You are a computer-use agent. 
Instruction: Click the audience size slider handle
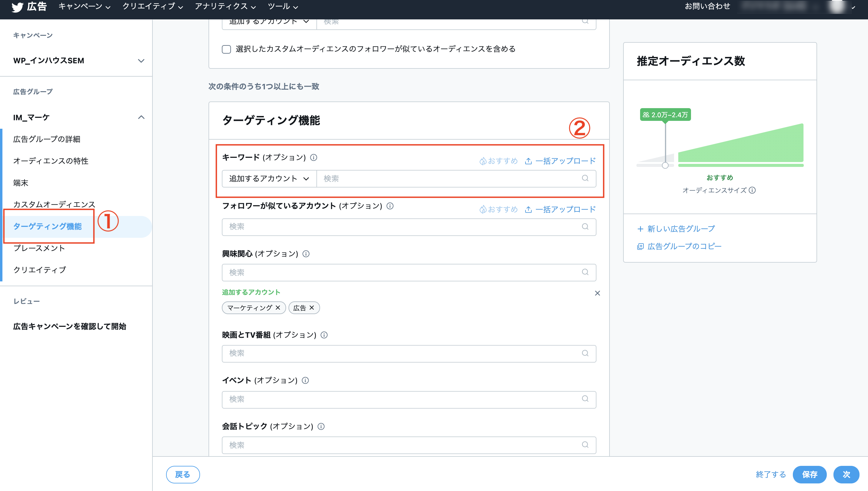pyautogui.click(x=665, y=165)
